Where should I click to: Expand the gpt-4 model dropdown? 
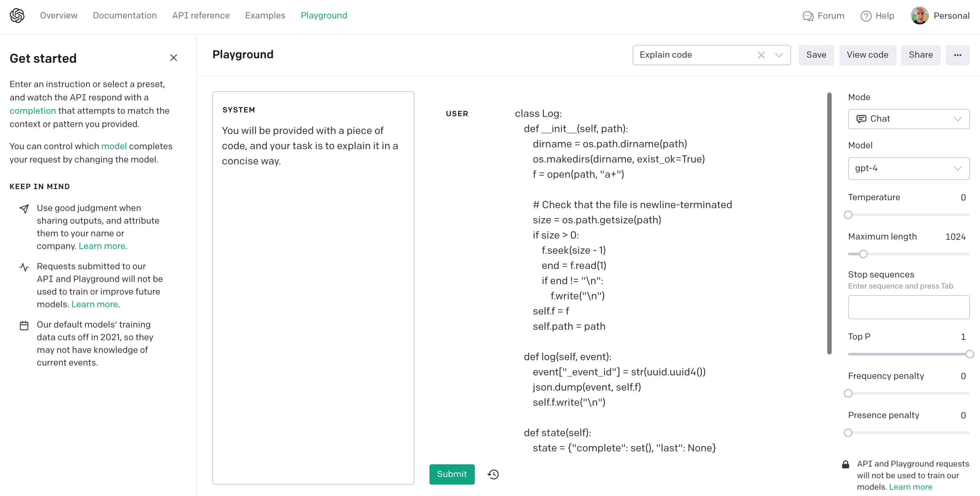click(908, 169)
